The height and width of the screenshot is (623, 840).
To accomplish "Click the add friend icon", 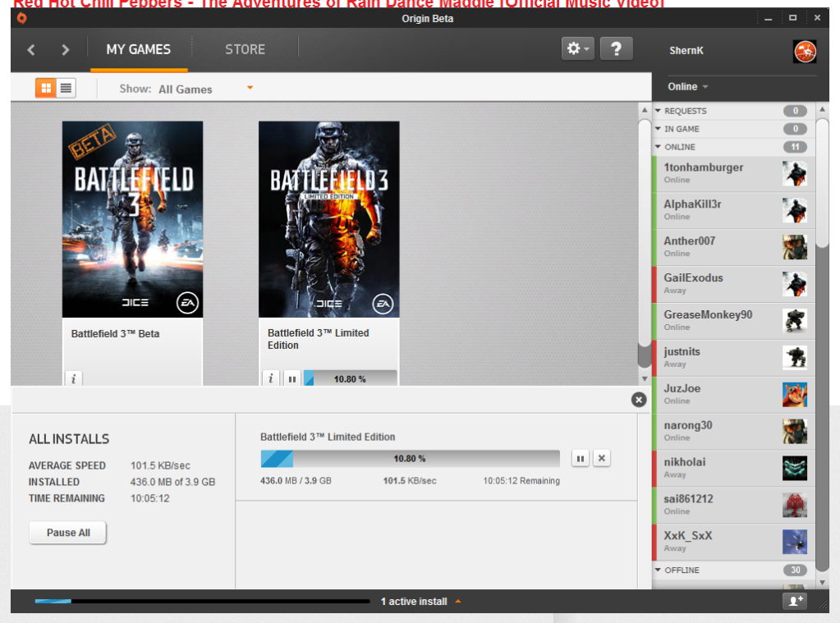I will [x=795, y=601].
